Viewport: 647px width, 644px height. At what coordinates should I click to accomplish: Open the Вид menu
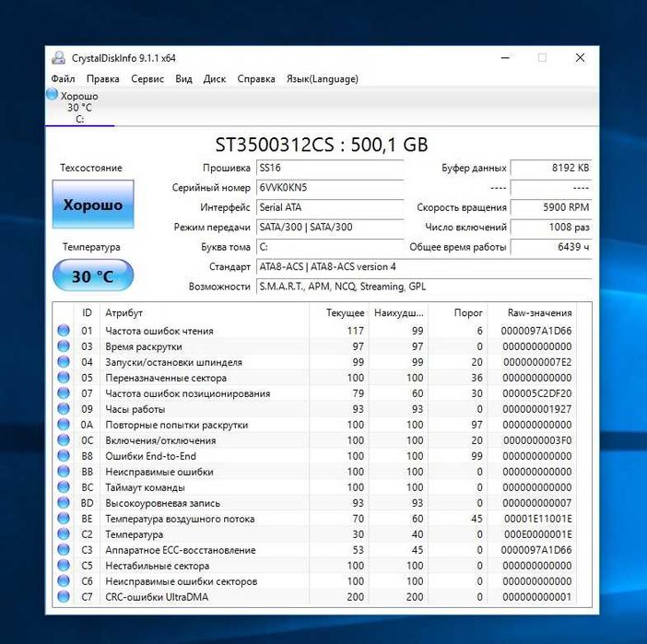(x=183, y=79)
